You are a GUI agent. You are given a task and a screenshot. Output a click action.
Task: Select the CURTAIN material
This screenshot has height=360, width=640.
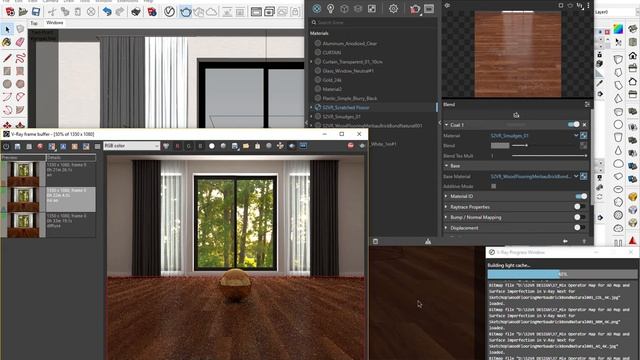click(x=331, y=53)
